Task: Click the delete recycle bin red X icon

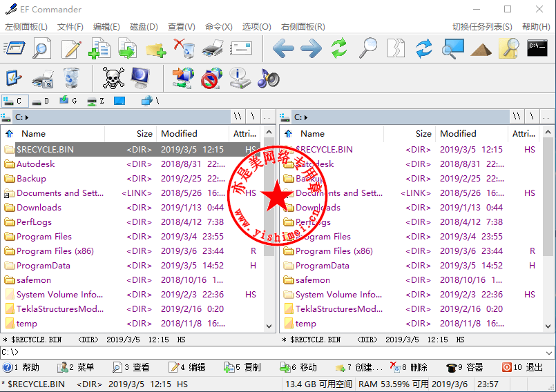Action: (x=184, y=48)
